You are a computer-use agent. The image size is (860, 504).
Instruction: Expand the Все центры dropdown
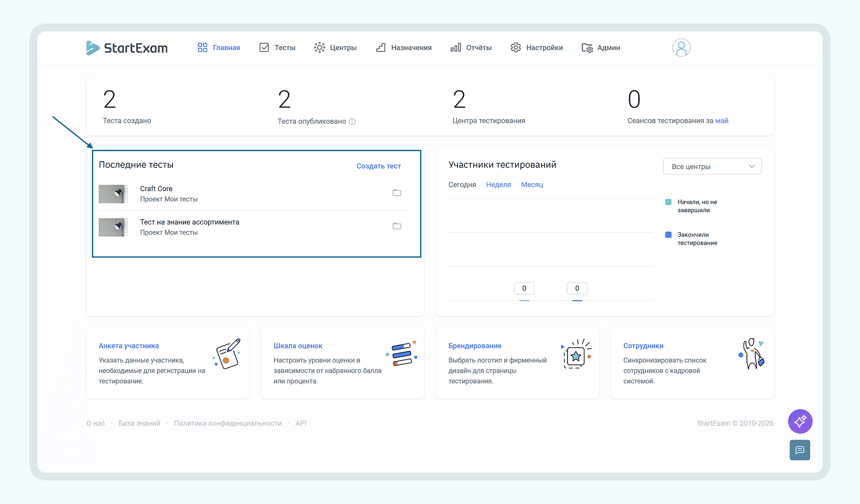pyautogui.click(x=712, y=167)
